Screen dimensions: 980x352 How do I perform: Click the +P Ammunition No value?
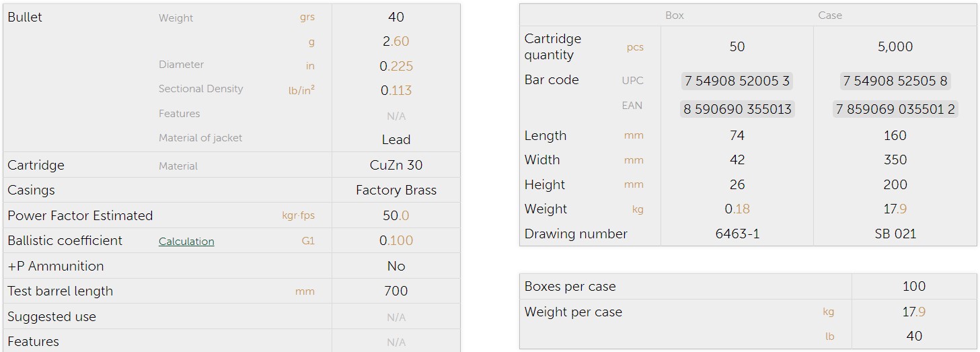395,267
